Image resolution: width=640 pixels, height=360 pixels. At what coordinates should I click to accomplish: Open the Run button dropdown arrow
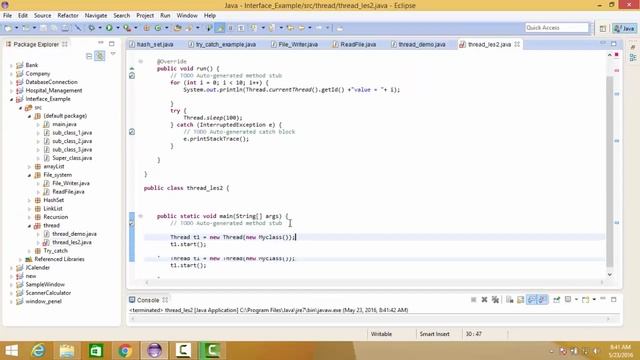tap(118, 28)
